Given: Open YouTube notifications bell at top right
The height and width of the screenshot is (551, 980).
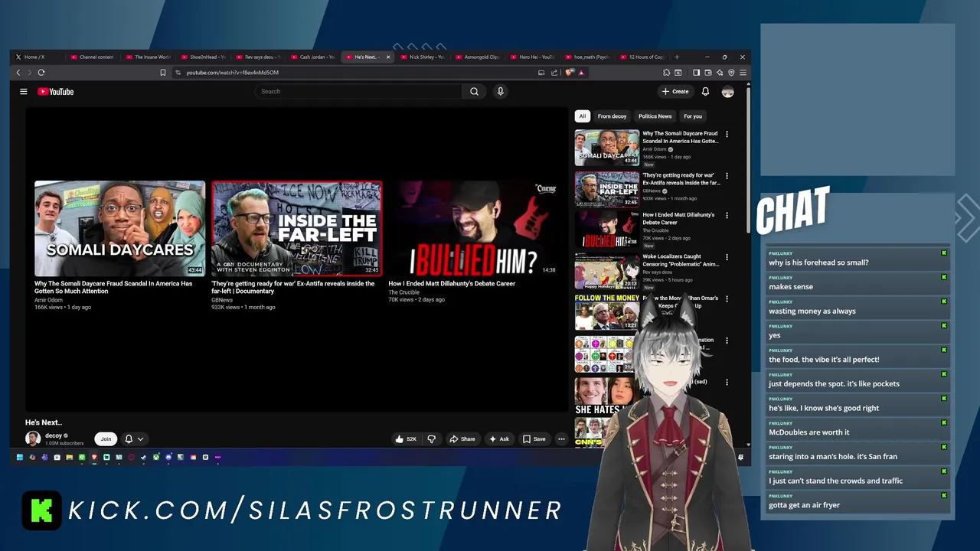Looking at the screenshot, I should pyautogui.click(x=705, y=92).
